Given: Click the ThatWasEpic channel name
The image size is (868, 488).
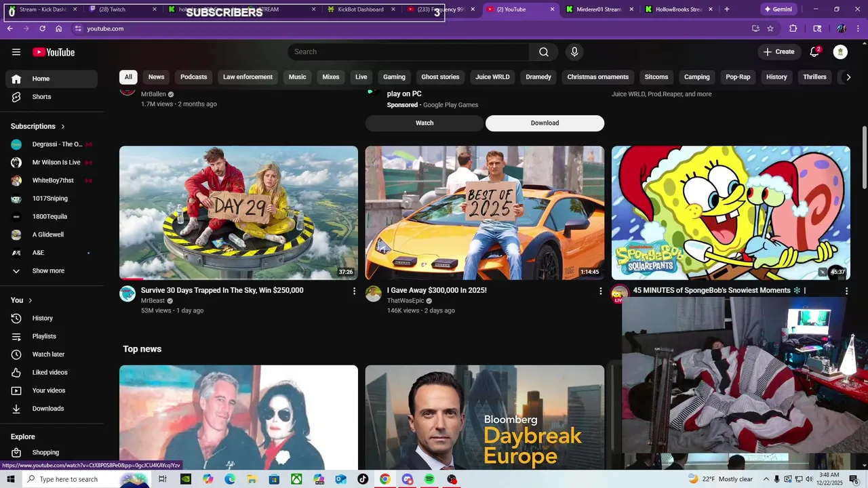Looking at the screenshot, I should point(406,301).
